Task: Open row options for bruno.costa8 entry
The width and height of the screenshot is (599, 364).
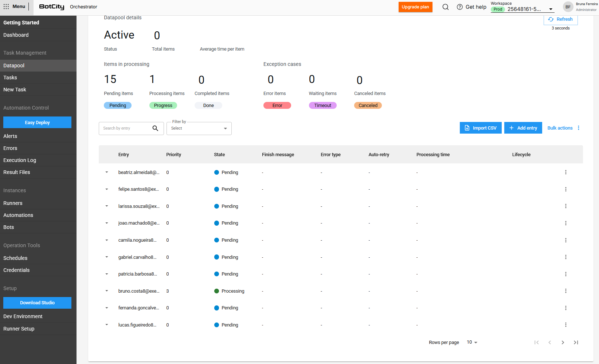Action: pyautogui.click(x=565, y=291)
